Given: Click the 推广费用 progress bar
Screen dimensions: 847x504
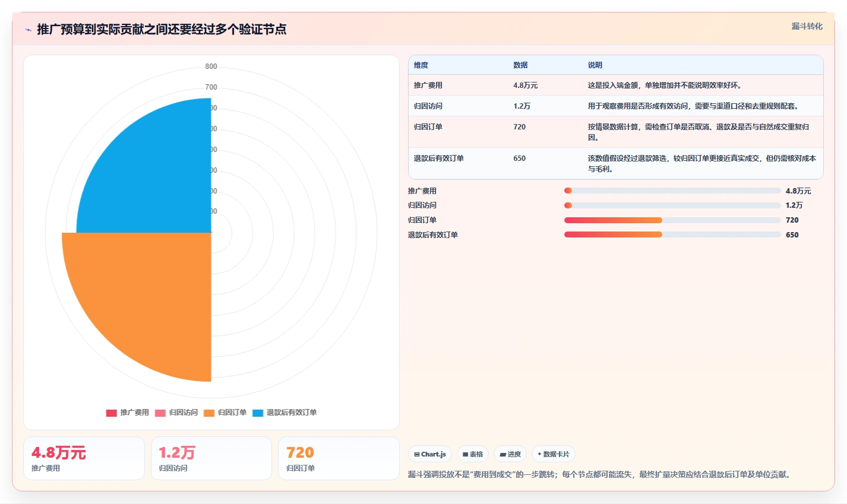Looking at the screenshot, I should coord(672,191).
